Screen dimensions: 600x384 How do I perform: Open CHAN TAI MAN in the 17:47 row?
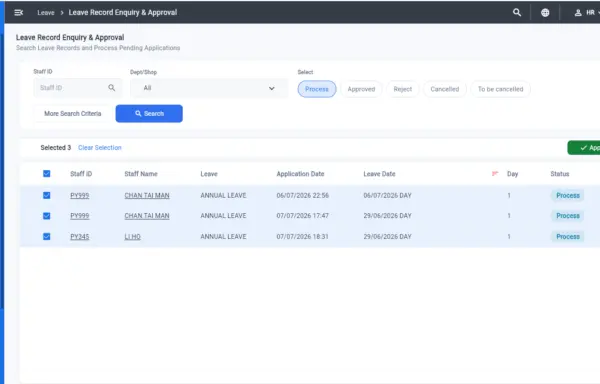147,216
